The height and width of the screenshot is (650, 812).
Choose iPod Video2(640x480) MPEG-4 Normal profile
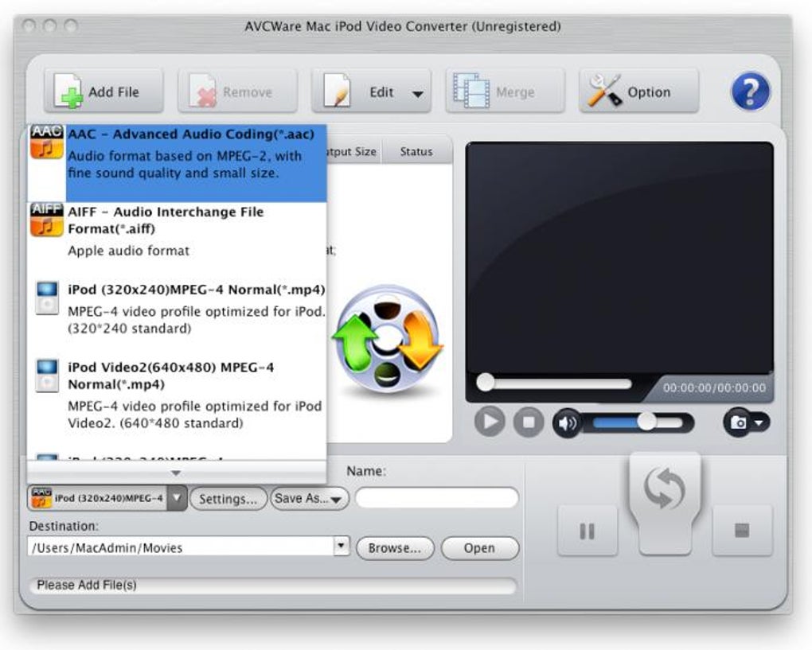177,395
